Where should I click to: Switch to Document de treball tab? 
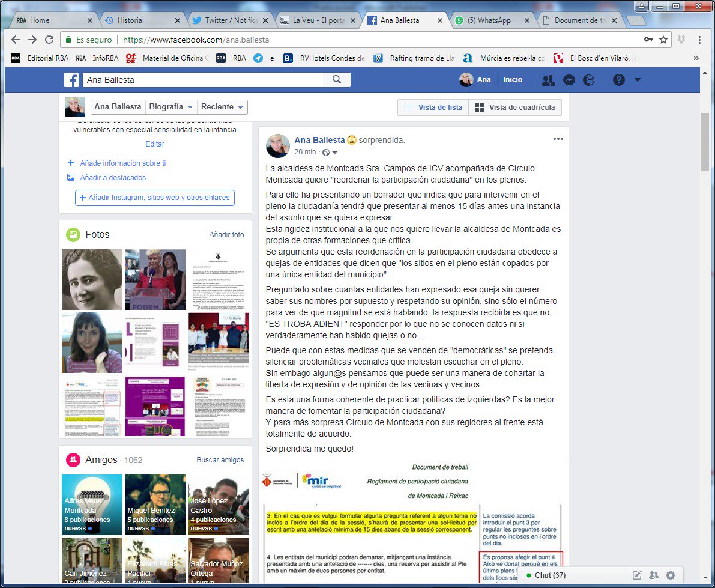coord(579,20)
